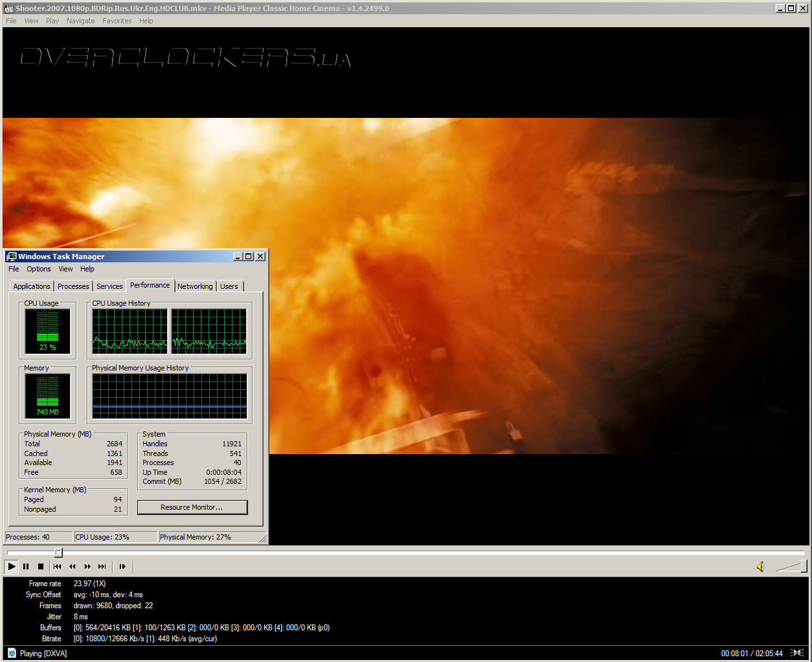The height and width of the screenshot is (662, 812).
Task: Click the Available memory value 1941
Action: (x=115, y=462)
